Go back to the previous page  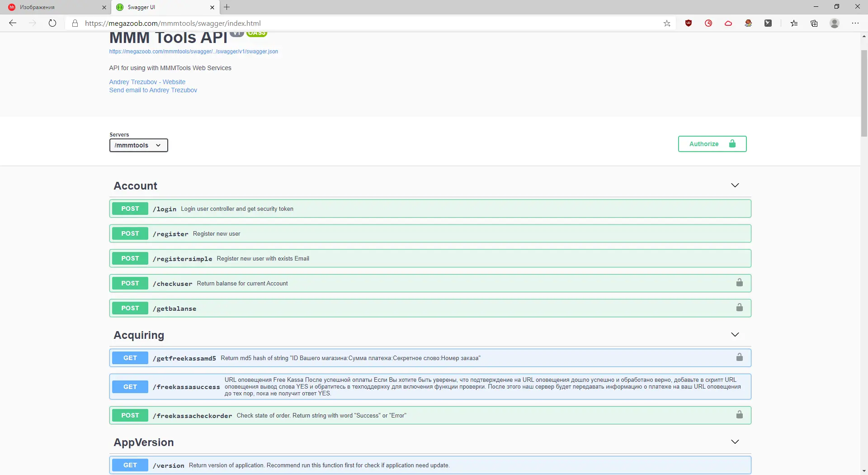coord(13,23)
